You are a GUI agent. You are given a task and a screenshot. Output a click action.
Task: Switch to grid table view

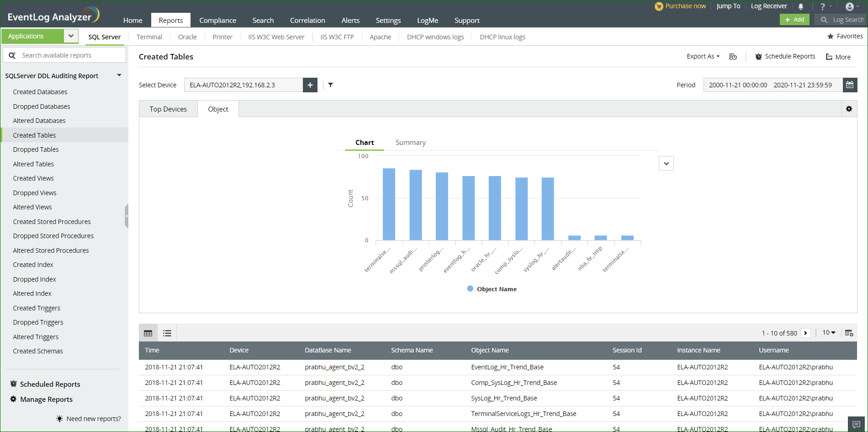(x=148, y=333)
